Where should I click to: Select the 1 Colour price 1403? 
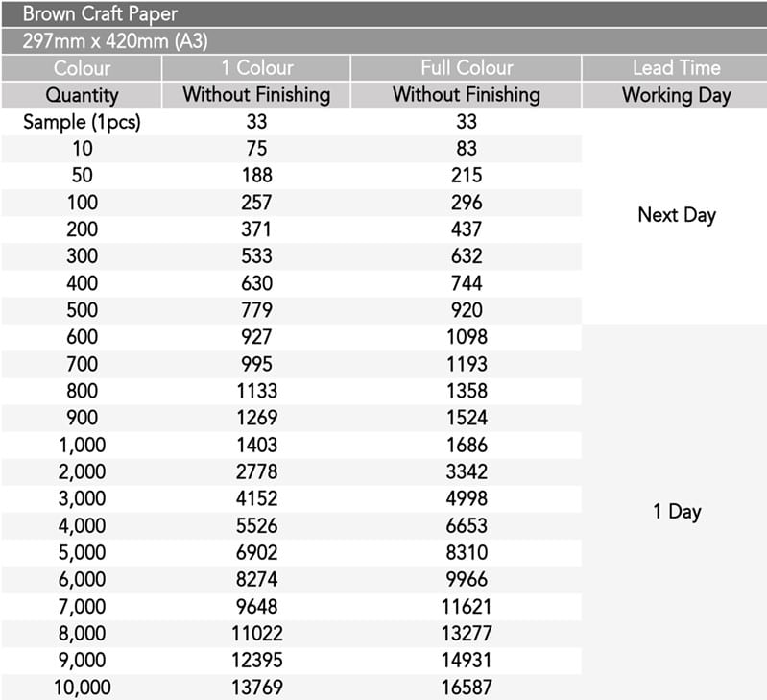(256, 445)
